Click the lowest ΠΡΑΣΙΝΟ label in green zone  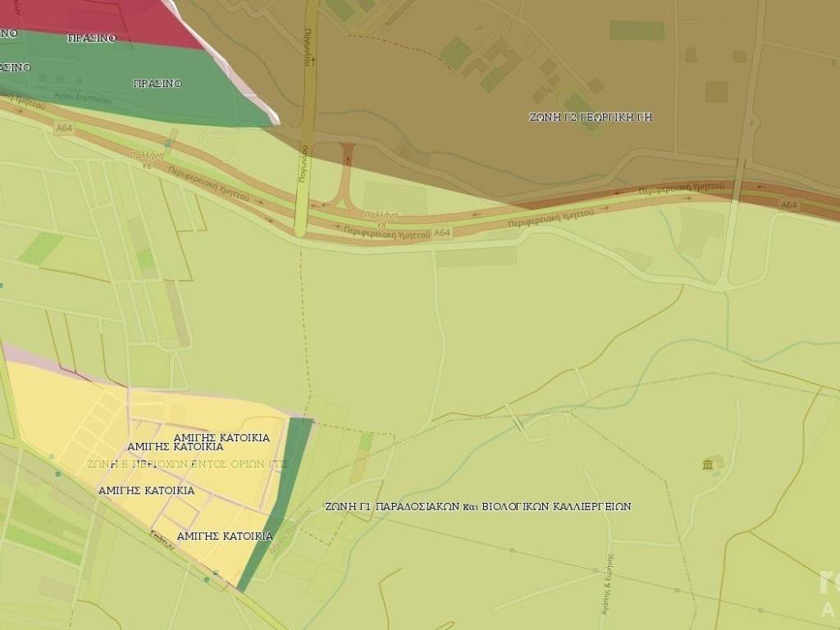pos(157,84)
